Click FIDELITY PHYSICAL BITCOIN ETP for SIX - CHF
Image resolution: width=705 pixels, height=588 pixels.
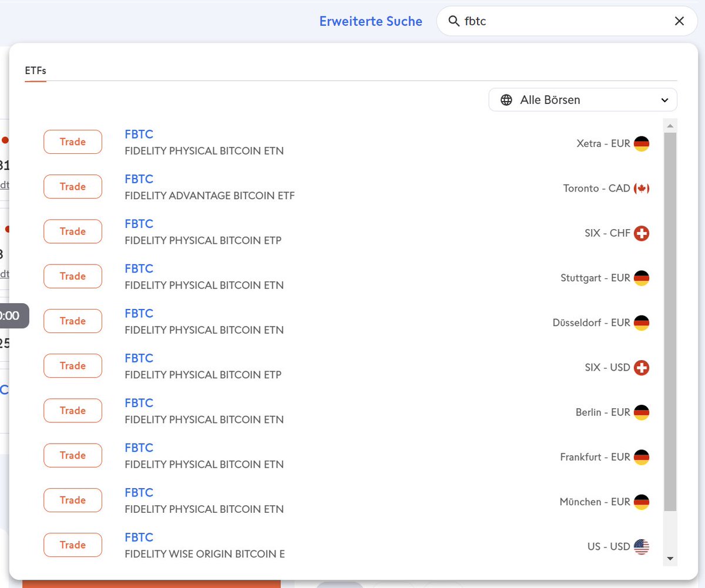coord(203,240)
